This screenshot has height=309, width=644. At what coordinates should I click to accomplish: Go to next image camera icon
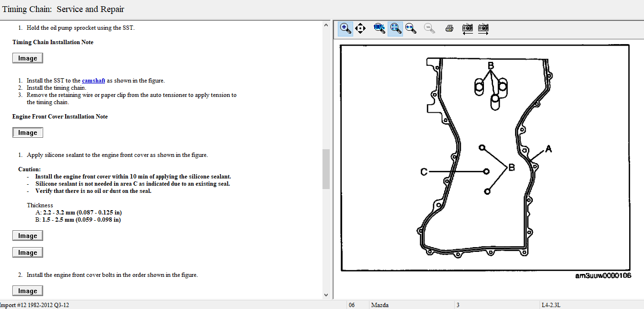[483, 28]
